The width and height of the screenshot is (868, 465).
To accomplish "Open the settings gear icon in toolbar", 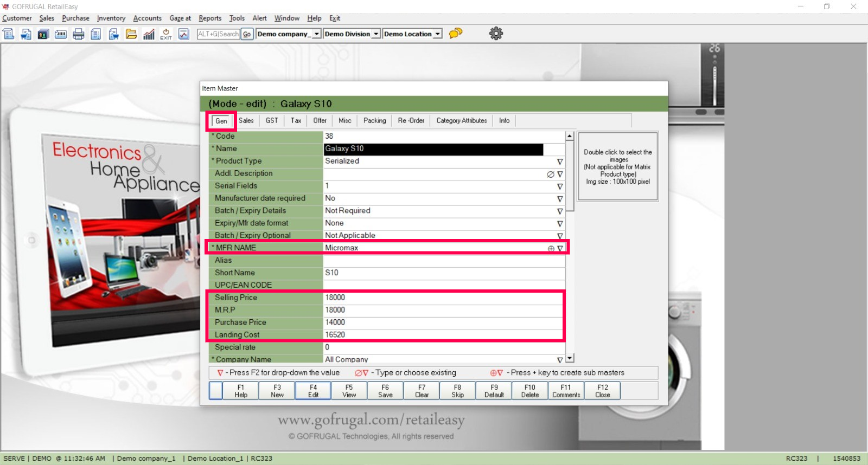I will tap(496, 34).
